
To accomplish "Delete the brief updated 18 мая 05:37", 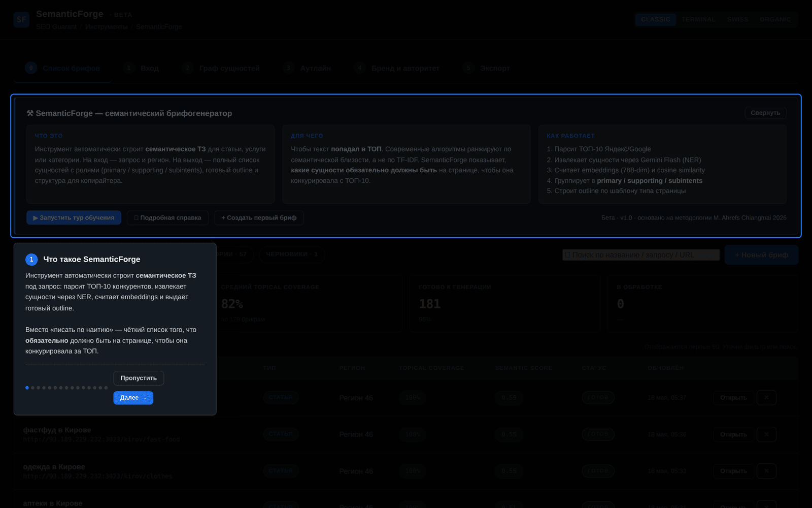I will pos(766,398).
